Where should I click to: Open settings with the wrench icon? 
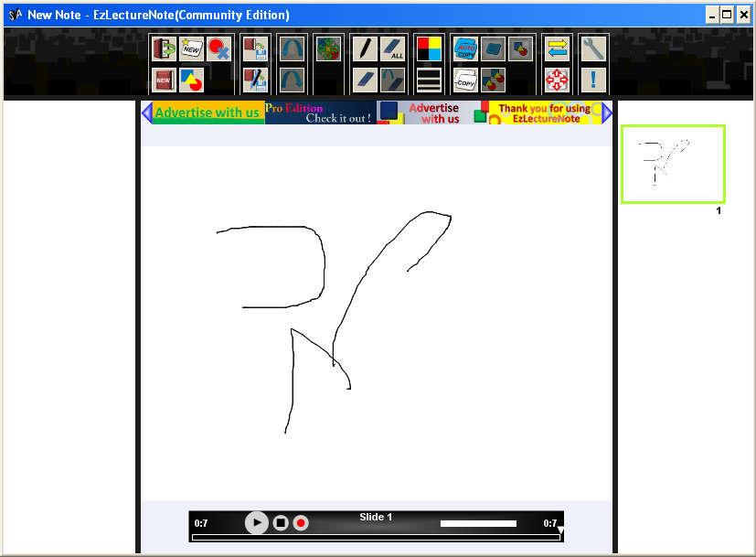point(593,48)
